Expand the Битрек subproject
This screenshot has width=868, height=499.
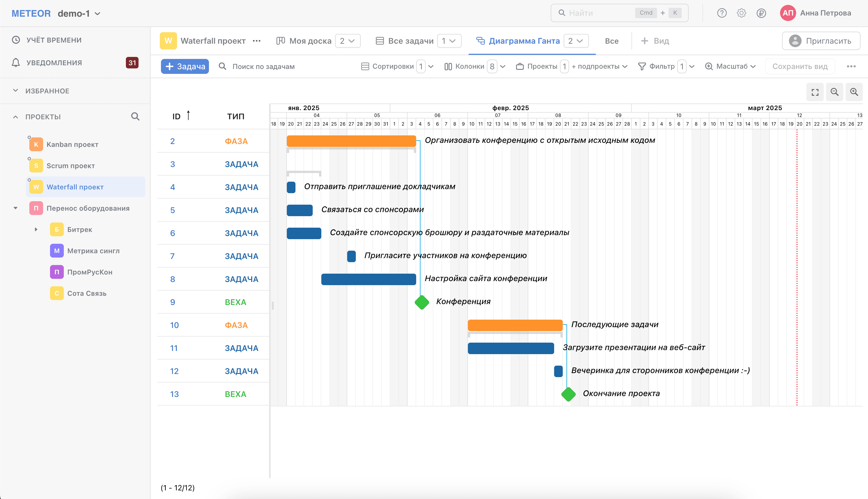(x=36, y=229)
